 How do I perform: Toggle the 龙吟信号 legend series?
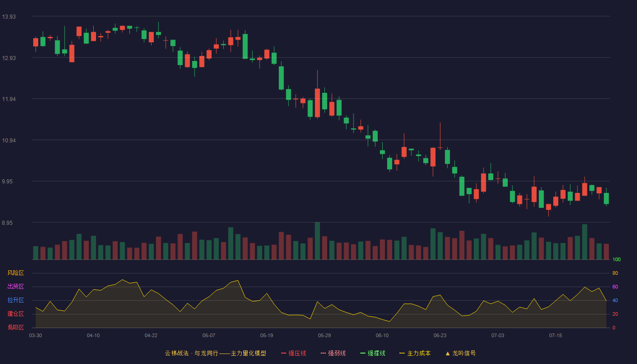(x=460, y=353)
